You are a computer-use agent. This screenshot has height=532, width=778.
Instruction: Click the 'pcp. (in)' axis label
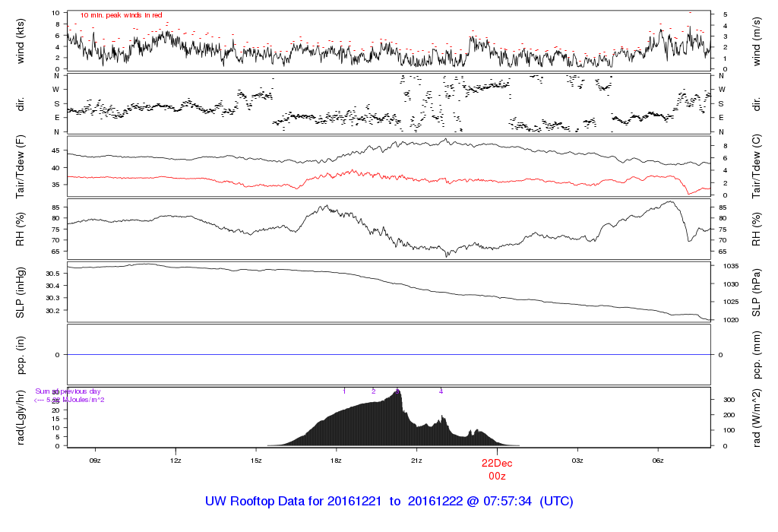[x=21, y=356]
